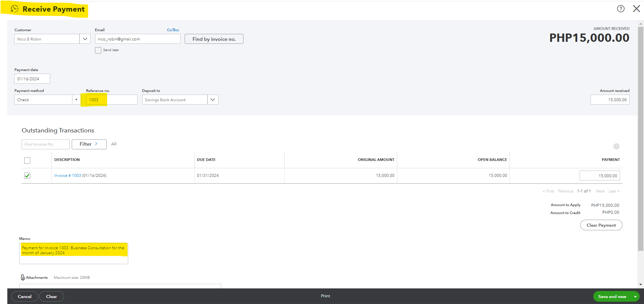Open the help question mark icon
The width and height of the screenshot is (644, 304).
pos(621,9)
